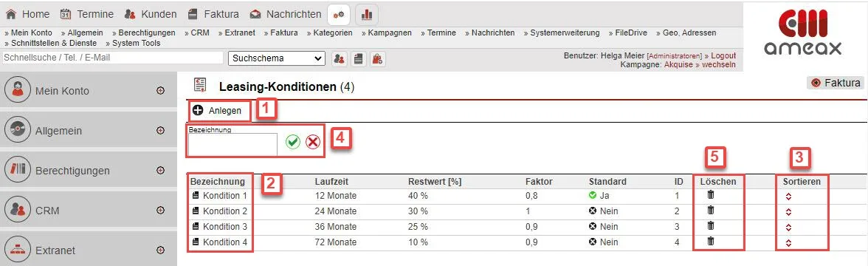The image size is (868, 266).
Task: Click the trash icon for Kondition 4
Action: point(711,242)
